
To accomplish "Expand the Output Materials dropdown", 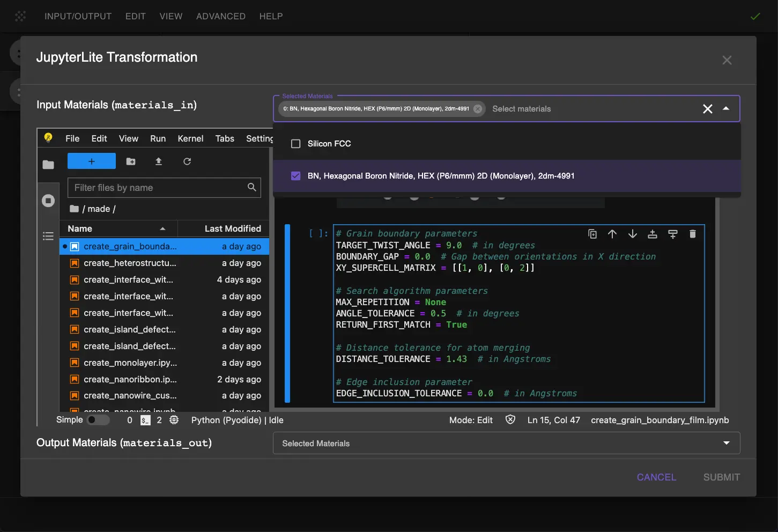I will click(727, 444).
